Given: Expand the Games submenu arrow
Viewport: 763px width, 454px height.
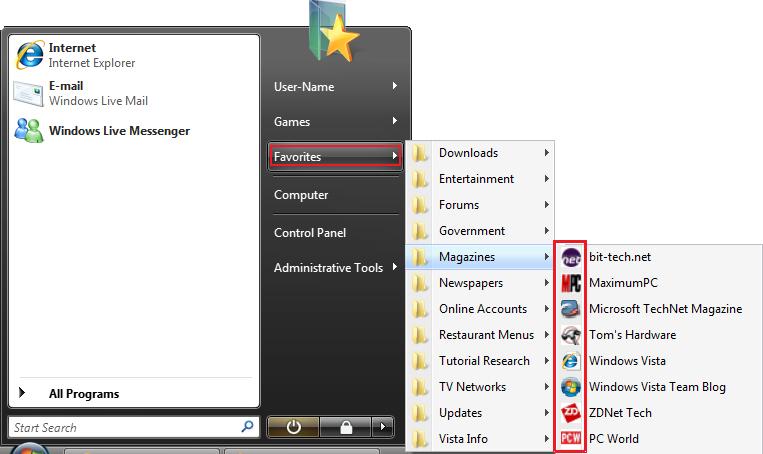Looking at the screenshot, I should (395, 121).
